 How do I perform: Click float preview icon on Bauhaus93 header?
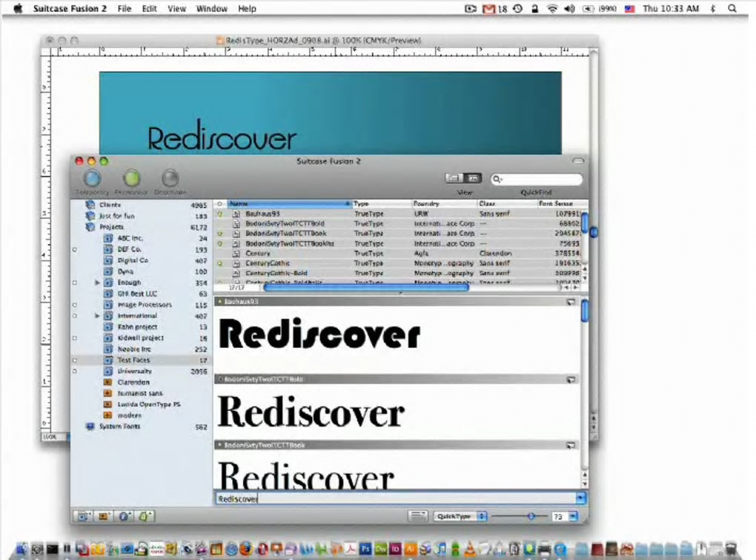[571, 302]
